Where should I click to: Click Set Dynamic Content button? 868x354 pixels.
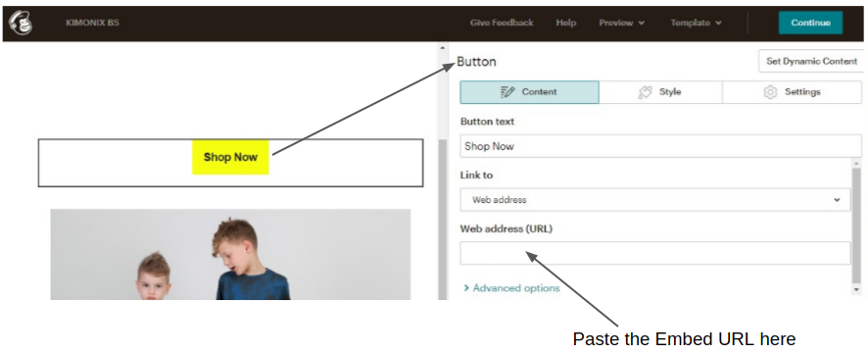click(x=811, y=61)
